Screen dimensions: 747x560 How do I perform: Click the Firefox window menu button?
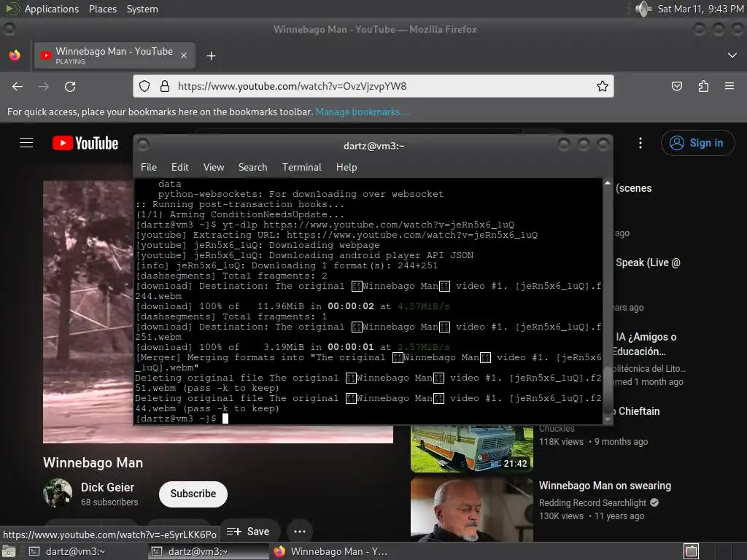tap(9, 29)
